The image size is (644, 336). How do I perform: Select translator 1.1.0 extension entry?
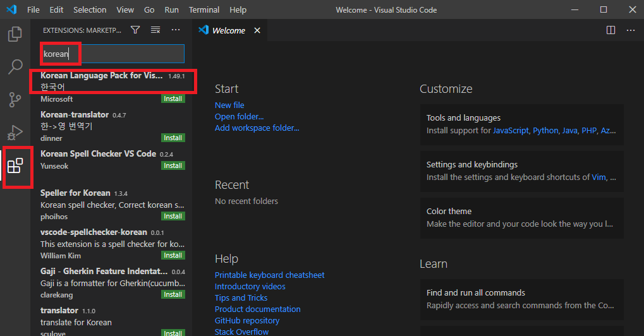coord(111,320)
